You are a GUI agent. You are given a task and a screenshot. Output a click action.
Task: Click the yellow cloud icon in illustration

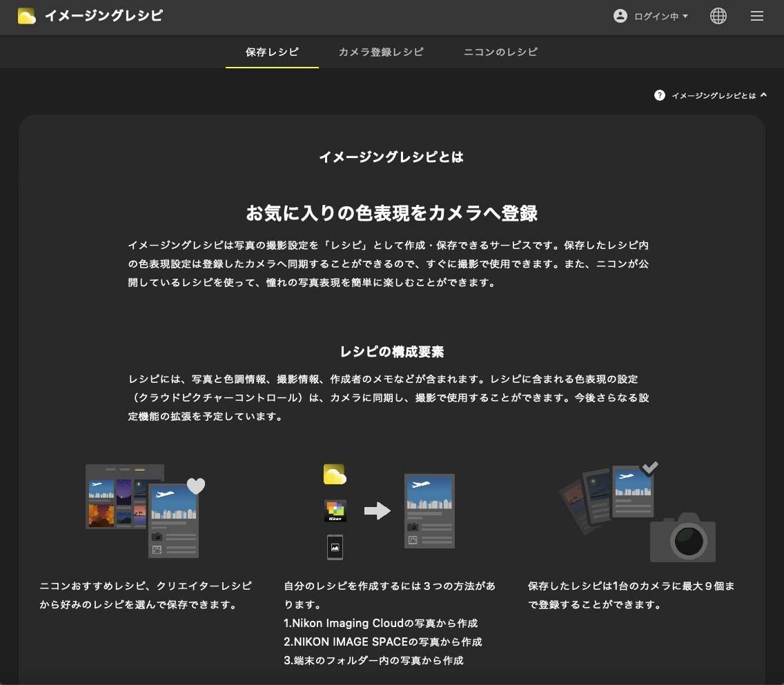(x=335, y=475)
